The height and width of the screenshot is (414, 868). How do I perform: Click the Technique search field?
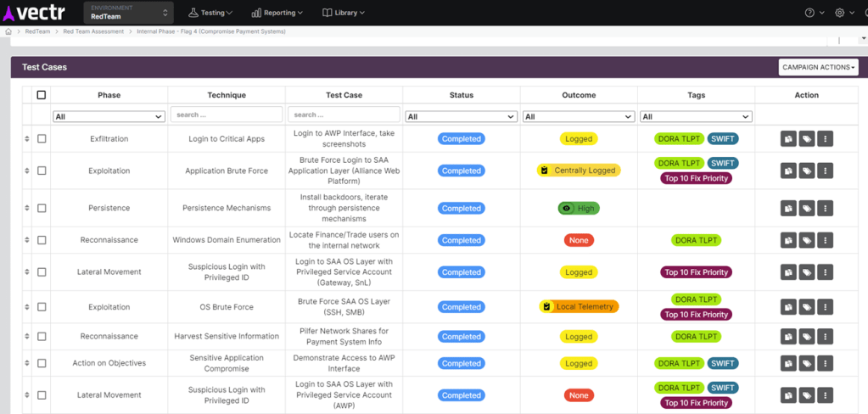click(x=227, y=115)
